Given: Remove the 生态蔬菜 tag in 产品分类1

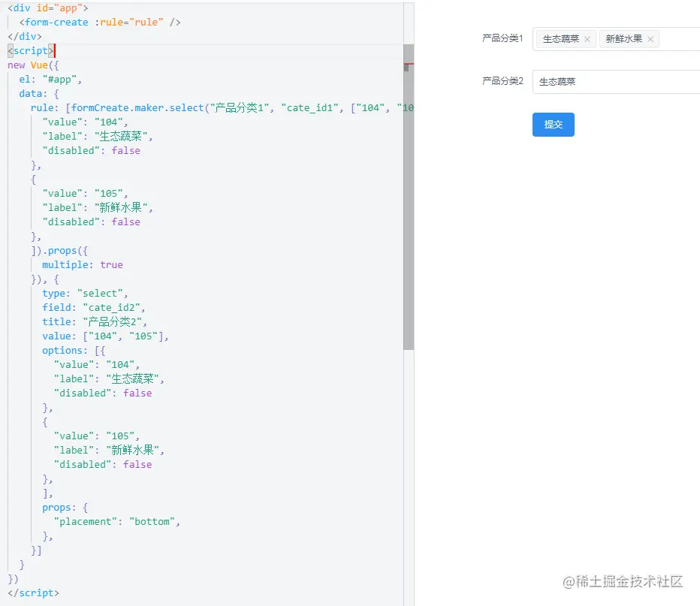Looking at the screenshot, I should (x=587, y=39).
